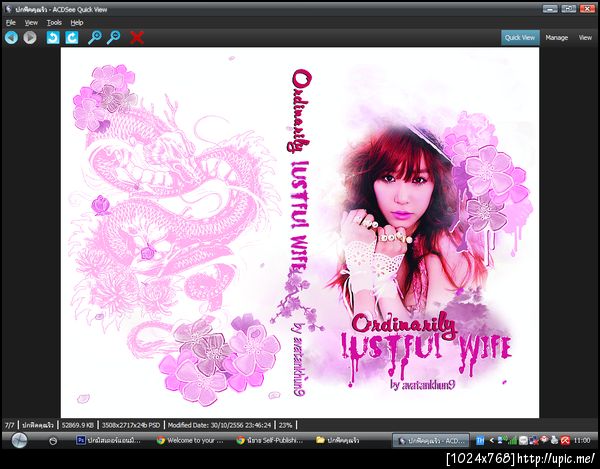The width and height of the screenshot is (600, 469).
Task: Click the 52869.9 KB file size entry
Action: [78, 425]
